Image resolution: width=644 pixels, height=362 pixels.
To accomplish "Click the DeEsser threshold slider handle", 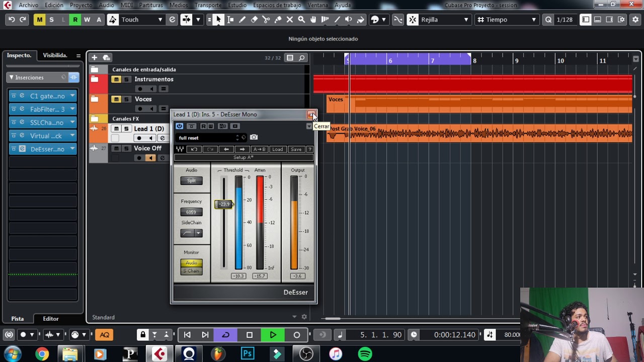I will coord(224,204).
